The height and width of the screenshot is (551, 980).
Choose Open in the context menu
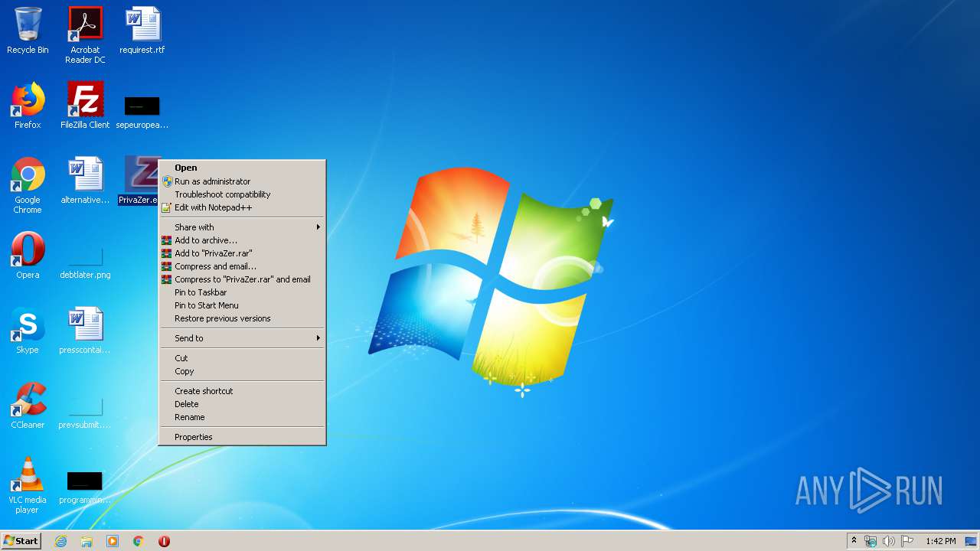242,168
